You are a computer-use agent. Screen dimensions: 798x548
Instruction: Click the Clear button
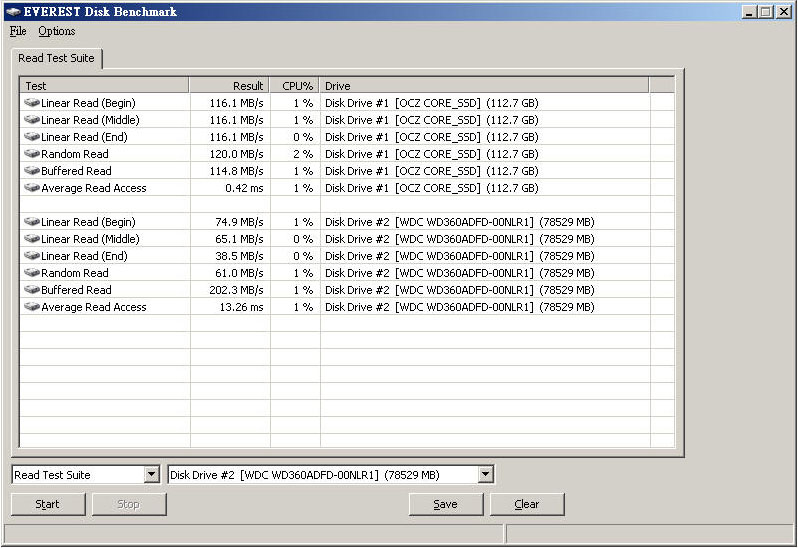(527, 504)
